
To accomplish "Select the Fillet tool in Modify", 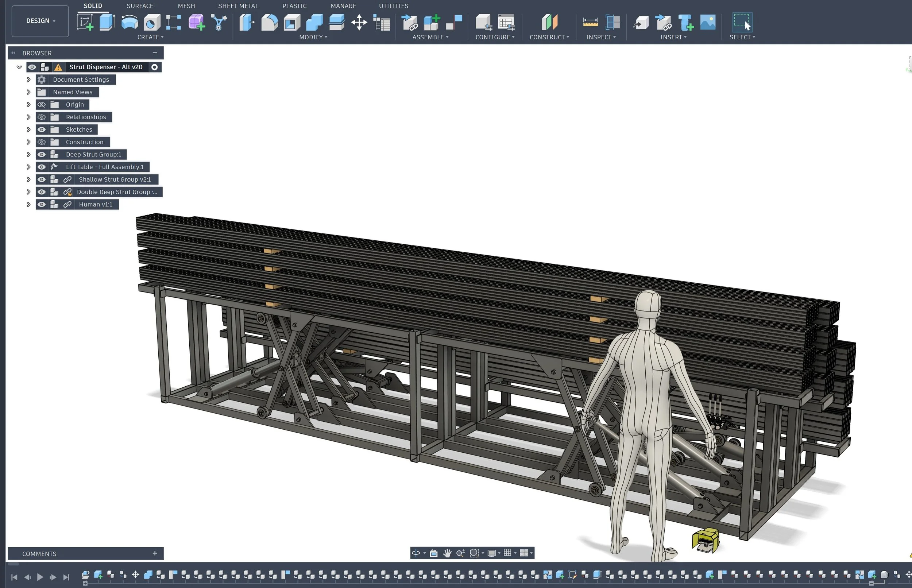I will 269,22.
